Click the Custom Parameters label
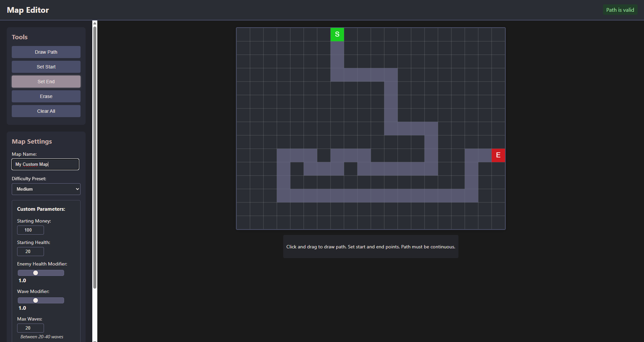This screenshot has width=644, height=342. click(x=41, y=209)
